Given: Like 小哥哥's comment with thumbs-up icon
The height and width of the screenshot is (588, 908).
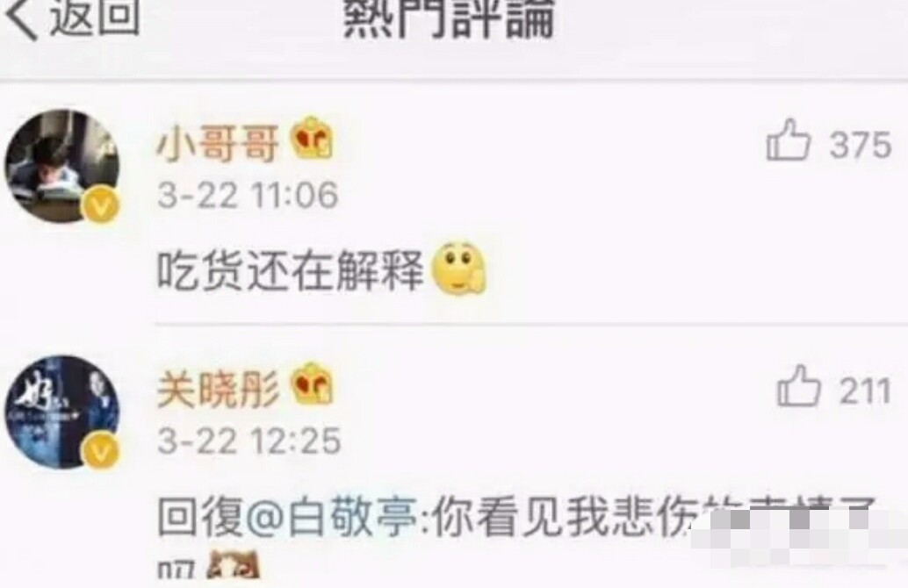Looking at the screenshot, I should coord(788,140).
